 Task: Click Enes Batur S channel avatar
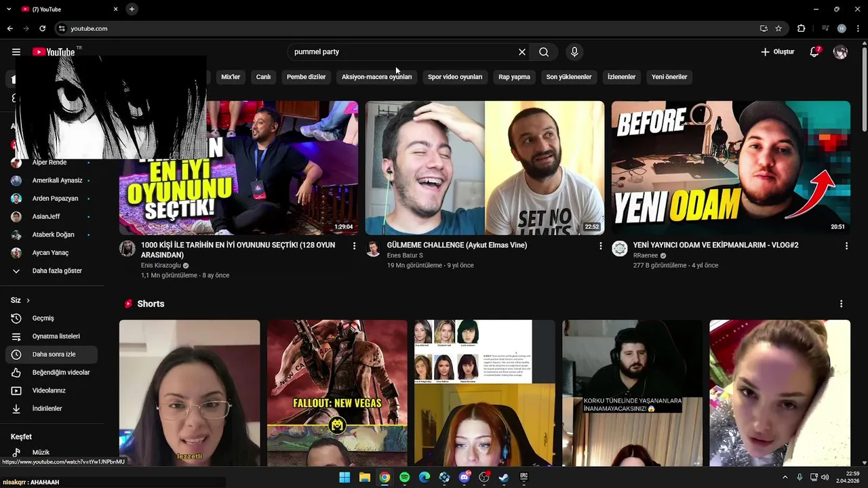(x=374, y=249)
